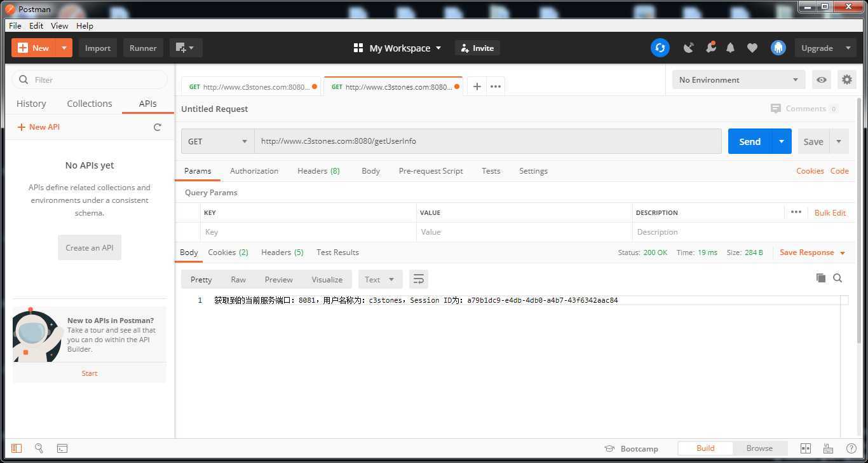This screenshot has width=868, height=463.
Task: Select the request Headers (8) tab
Action: (x=318, y=171)
